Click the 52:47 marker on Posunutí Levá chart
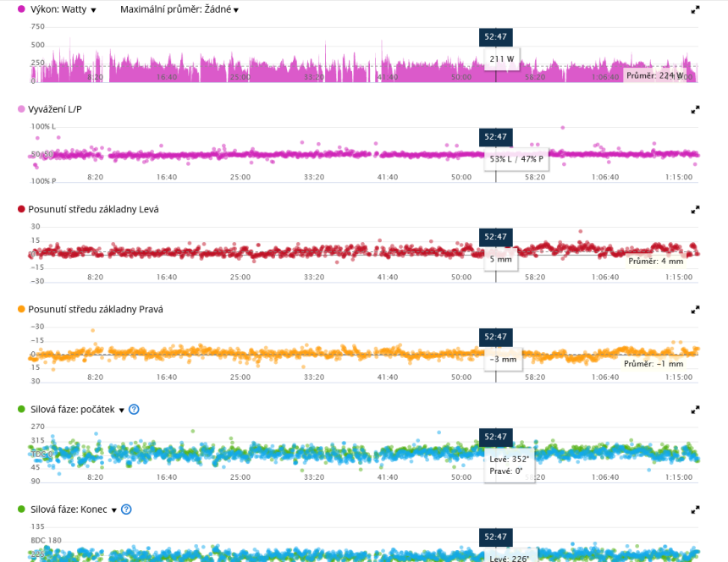 click(x=496, y=237)
